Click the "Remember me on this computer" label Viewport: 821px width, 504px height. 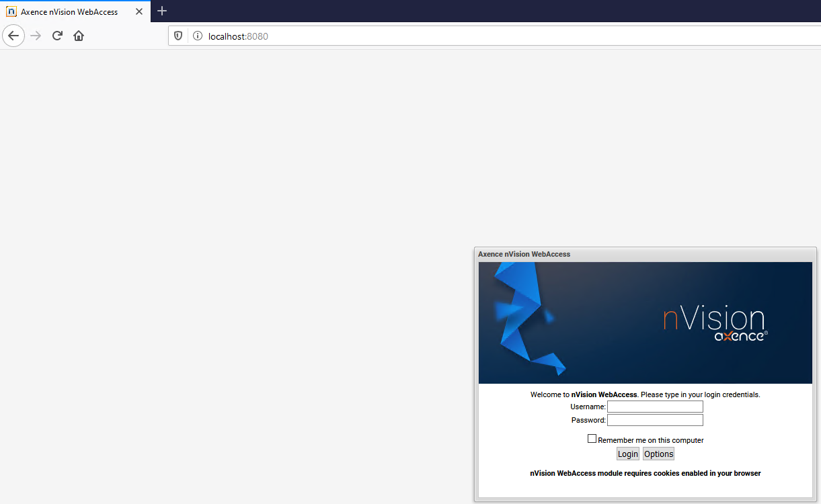[650, 440]
